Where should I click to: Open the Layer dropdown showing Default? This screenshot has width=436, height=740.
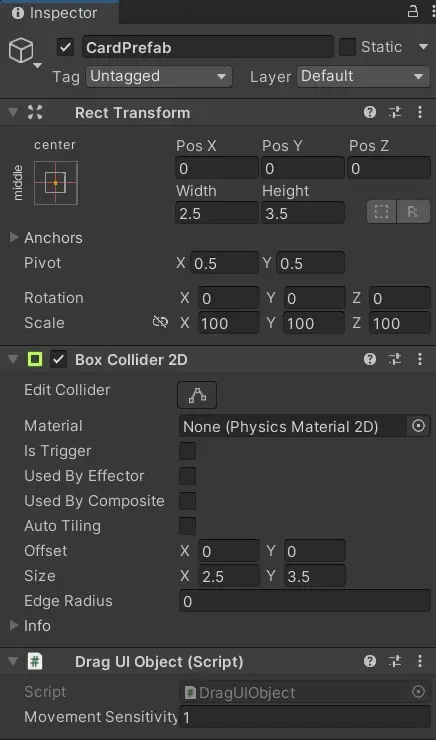pyautogui.click(x=363, y=76)
